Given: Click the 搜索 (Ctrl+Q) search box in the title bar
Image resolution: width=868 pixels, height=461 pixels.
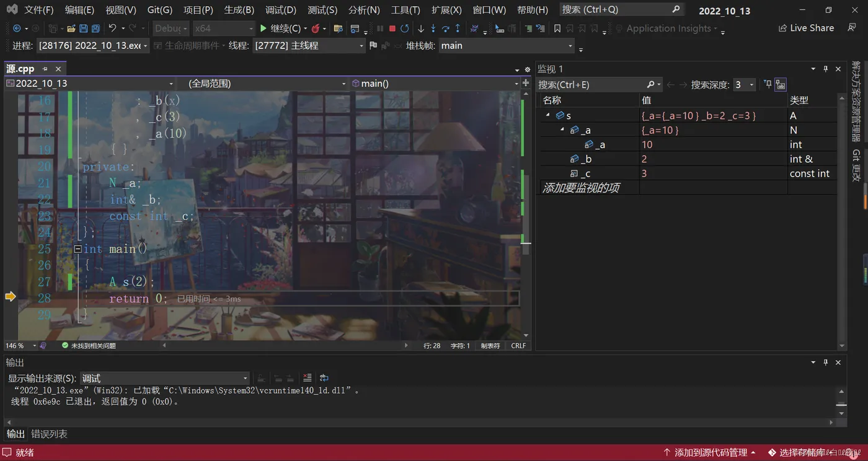Looking at the screenshot, I should coord(621,10).
